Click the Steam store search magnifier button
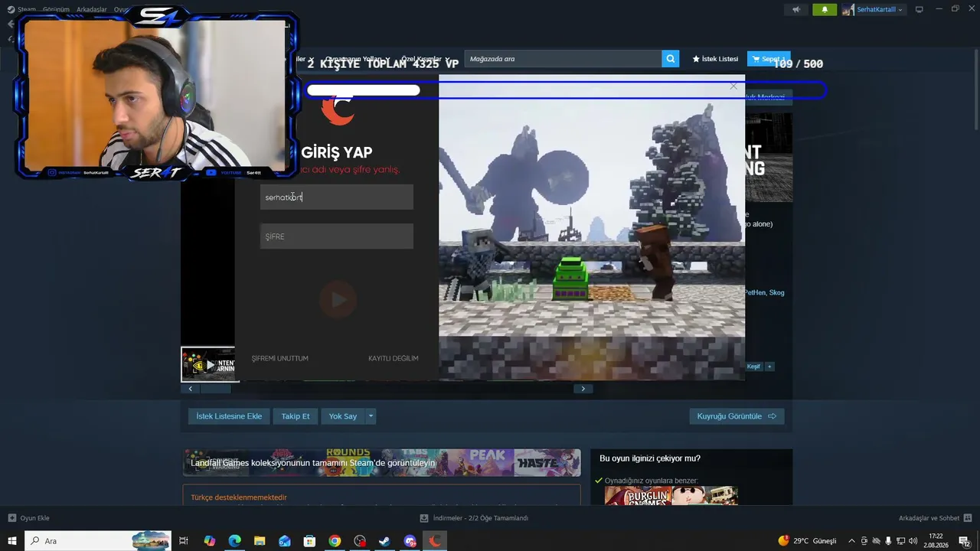980x551 pixels. [x=671, y=59]
